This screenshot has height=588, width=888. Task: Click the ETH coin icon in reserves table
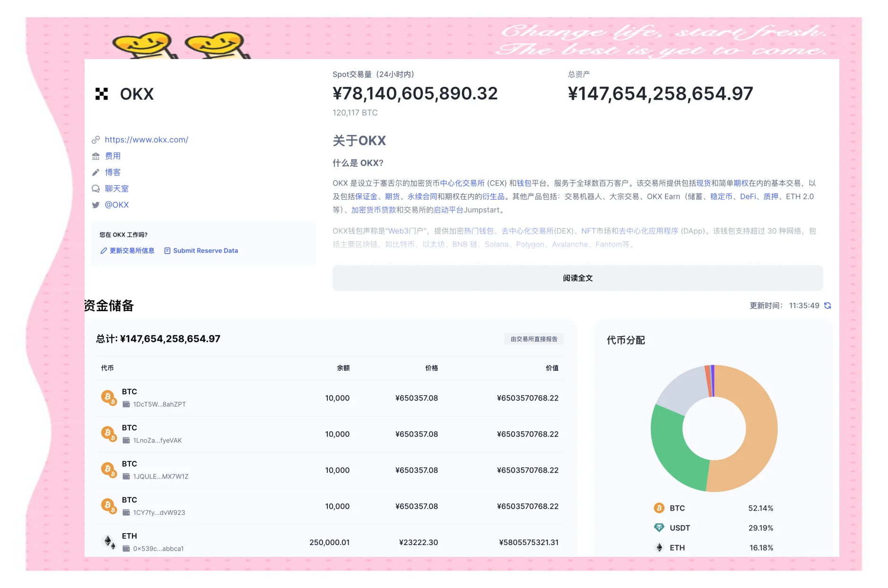[109, 542]
